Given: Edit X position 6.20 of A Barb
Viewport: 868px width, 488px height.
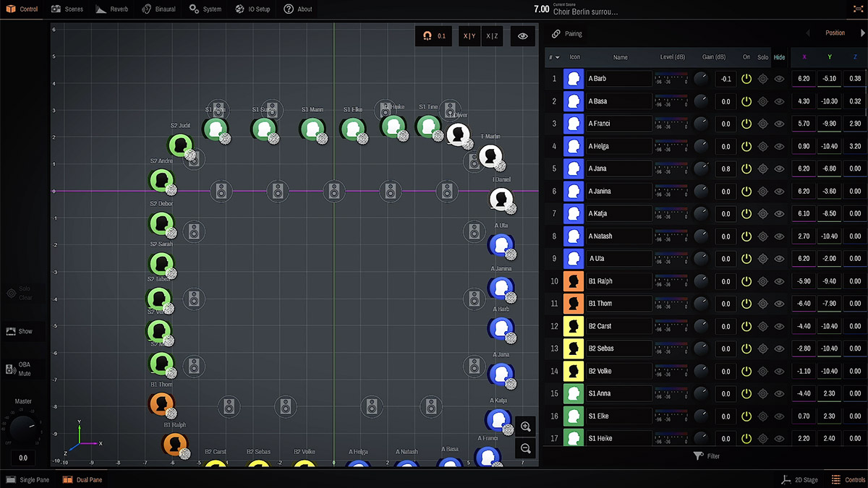Looking at the screenshot, I should [803, 79].
